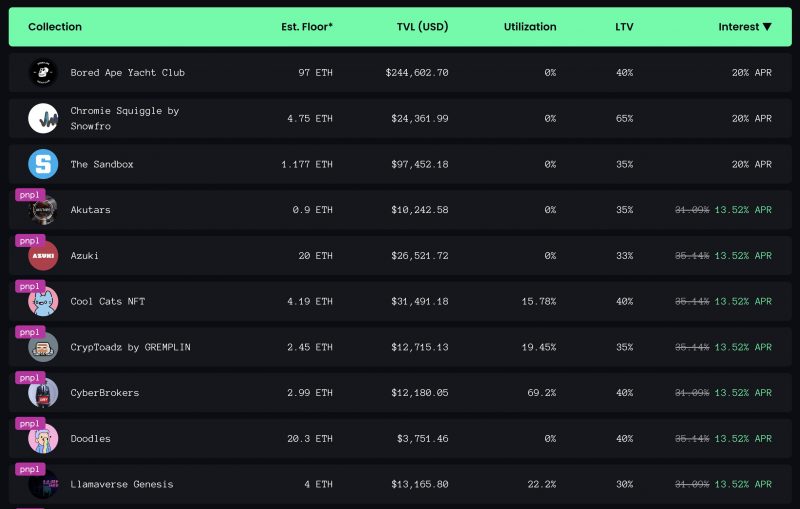This screenshot has height=509, width=800.
Task: Sort descending using the Interest arrow
Action: pyautogui.click(x=767, y=27)
